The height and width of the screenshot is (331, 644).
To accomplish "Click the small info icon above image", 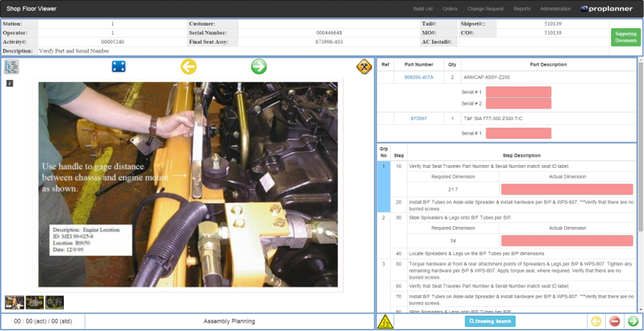I will click(10, 83).
